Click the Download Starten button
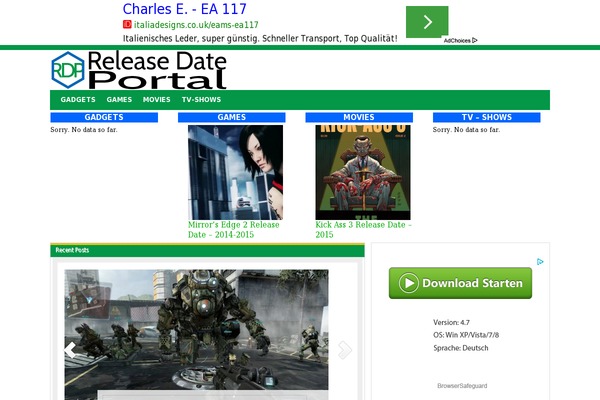Viewport: 600px width, 400px height. click(x=460, y=283)
